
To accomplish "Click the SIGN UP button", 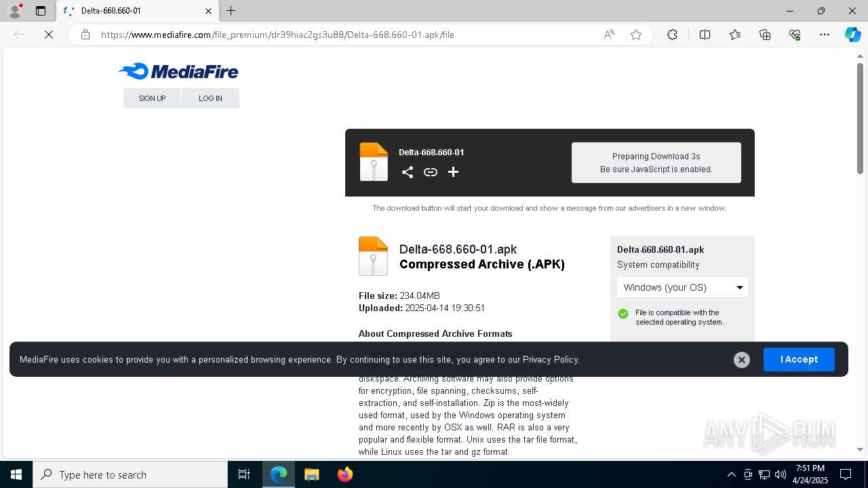I will (x=152, y=98).
